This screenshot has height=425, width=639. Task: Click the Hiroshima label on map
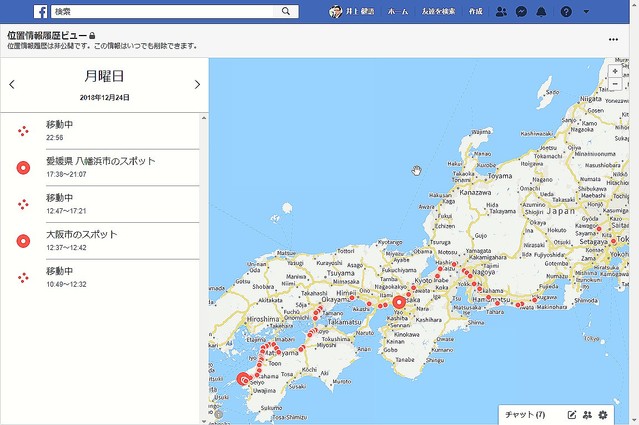pos(263,319)
